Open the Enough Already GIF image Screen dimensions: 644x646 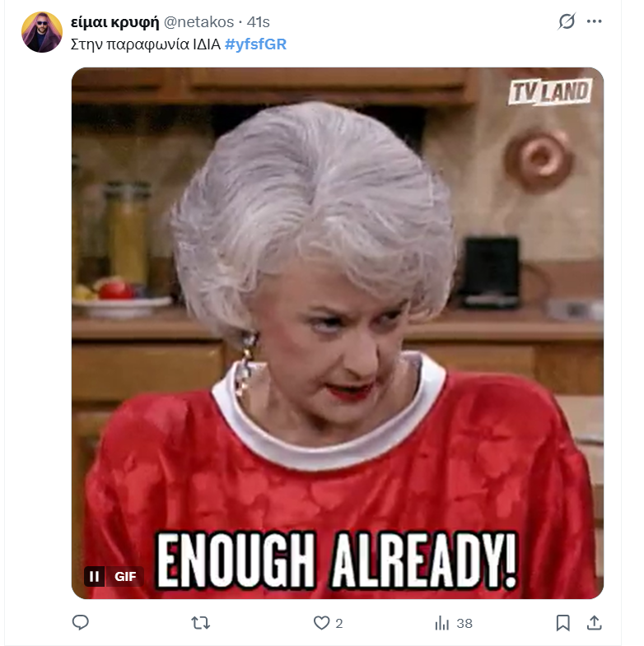(x=338, y=333)
